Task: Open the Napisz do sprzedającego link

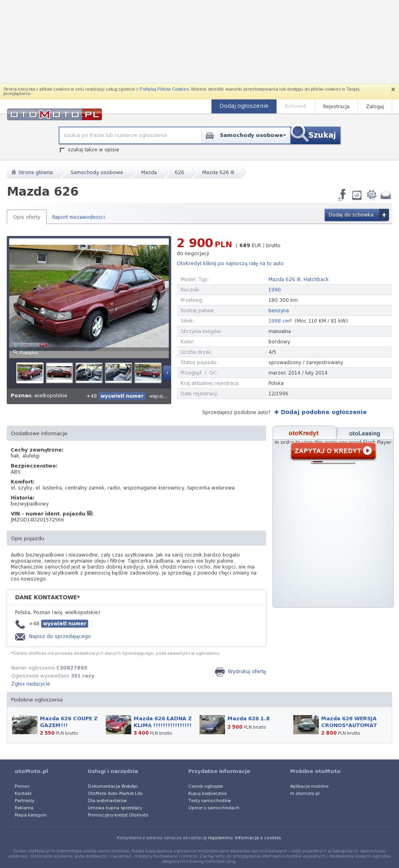Action: 60,636
